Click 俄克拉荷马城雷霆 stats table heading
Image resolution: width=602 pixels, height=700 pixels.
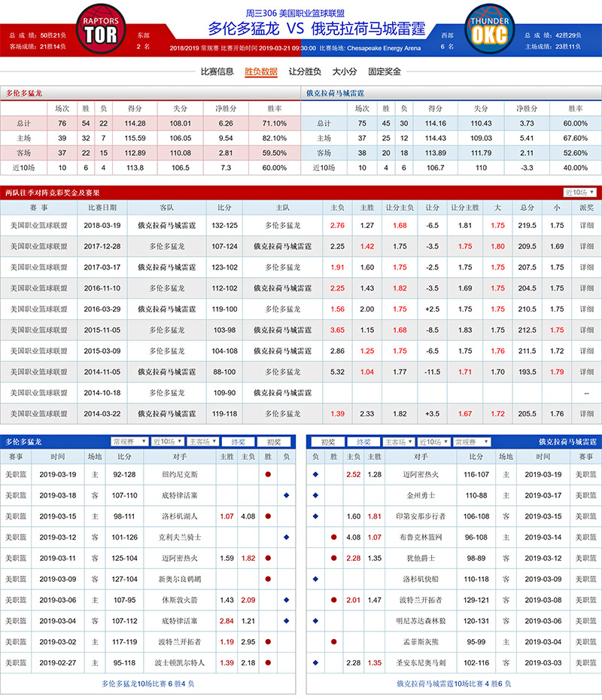335,93
